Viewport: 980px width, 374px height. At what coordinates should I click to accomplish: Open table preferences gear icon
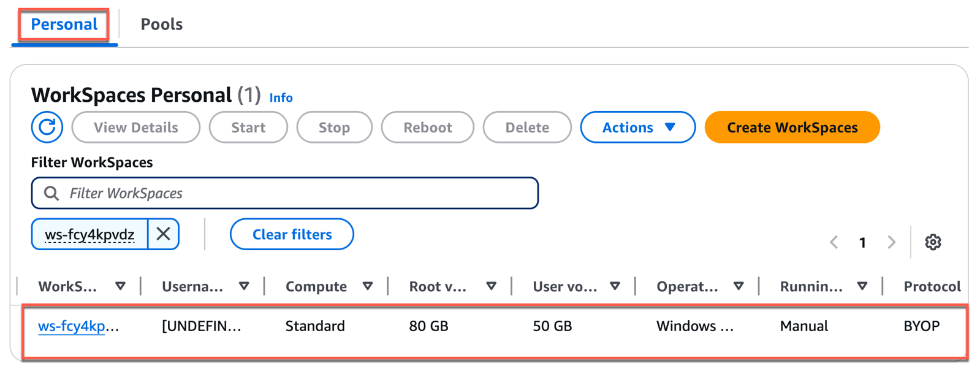click(933, 242)
